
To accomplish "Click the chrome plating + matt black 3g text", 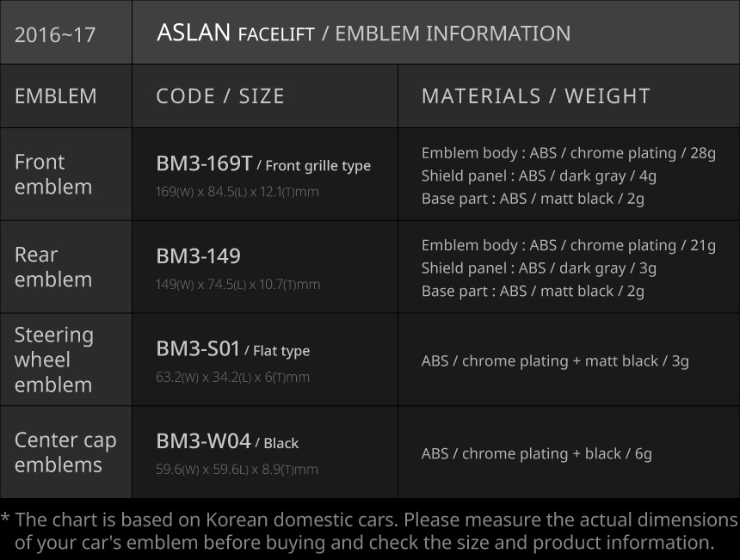I will pyautogui.click(x=555, y=361).
